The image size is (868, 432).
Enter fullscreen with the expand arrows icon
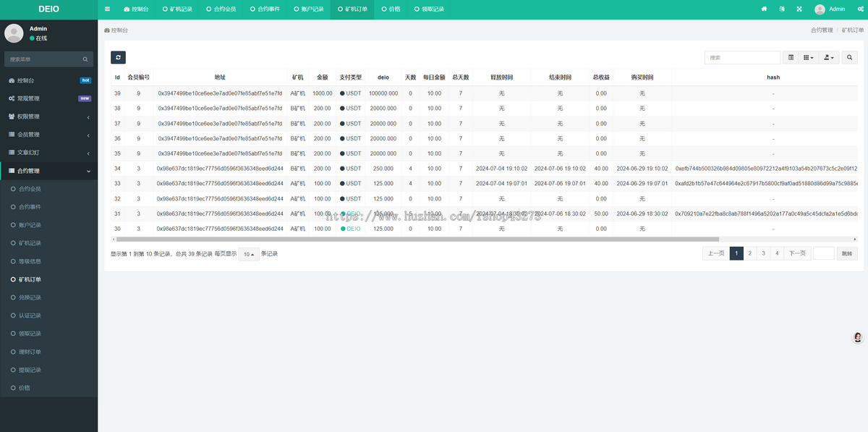tap(799, 9)
